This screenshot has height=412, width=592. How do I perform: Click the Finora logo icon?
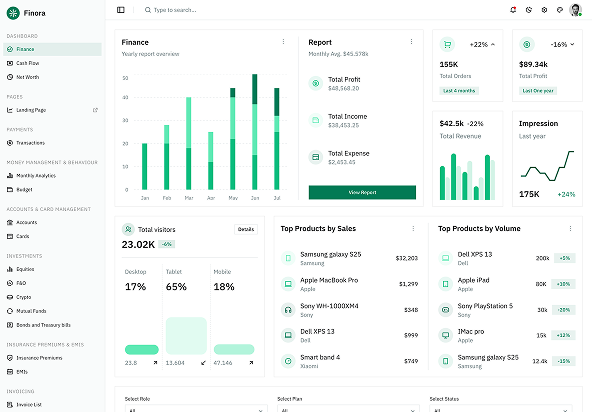[x=13, y=13]
